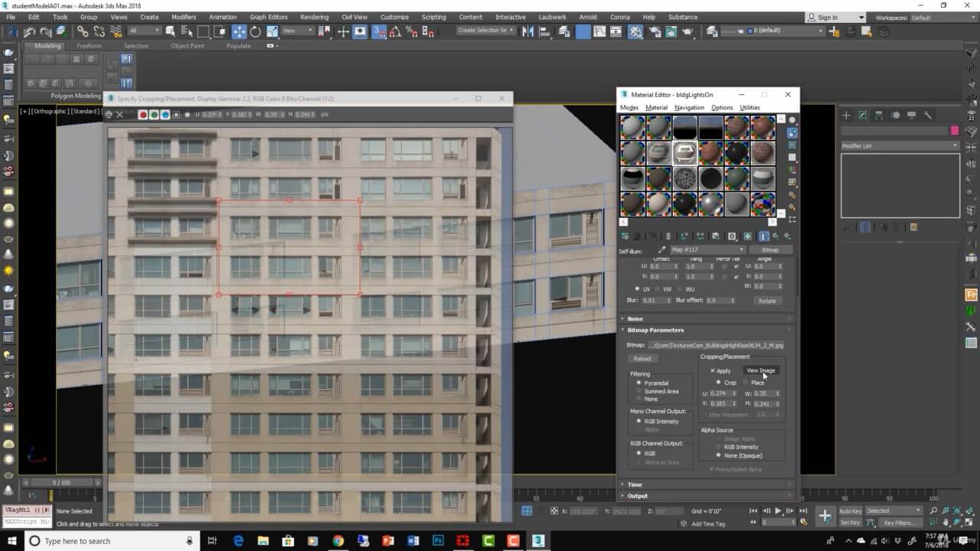Choose None (Opaque) alpha source
Viewport: 980px width, 551px height.
tap(718, 455)
